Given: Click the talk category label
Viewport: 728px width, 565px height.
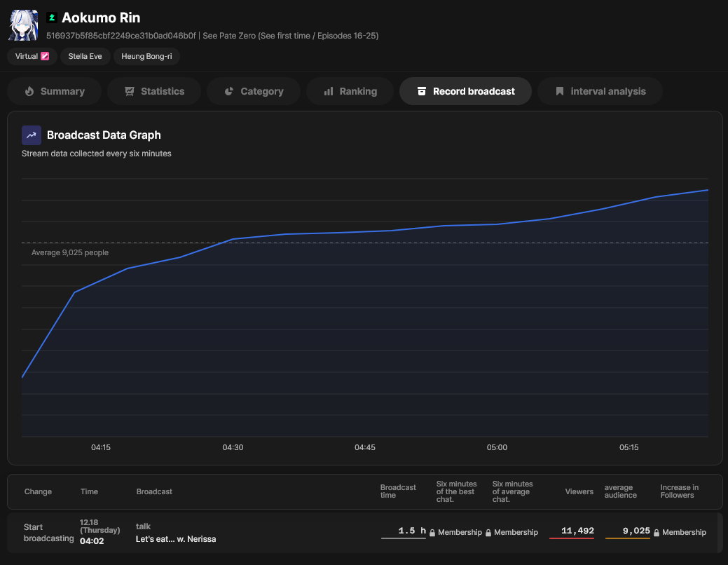Looking at the screenshot, I should click(143, 526).
